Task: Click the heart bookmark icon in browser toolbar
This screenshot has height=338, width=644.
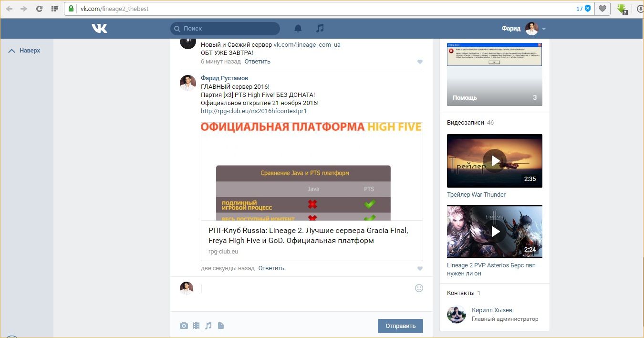Action: 603,9
